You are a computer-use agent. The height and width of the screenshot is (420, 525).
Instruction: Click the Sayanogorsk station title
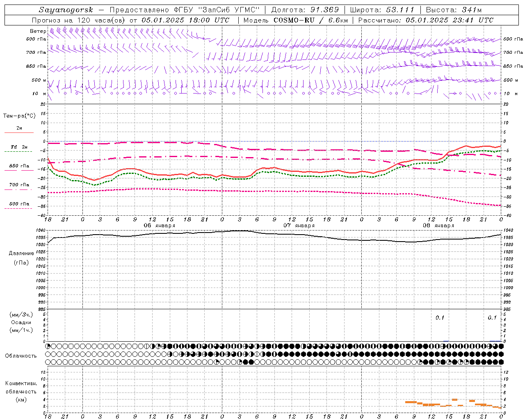click(66, 10)
